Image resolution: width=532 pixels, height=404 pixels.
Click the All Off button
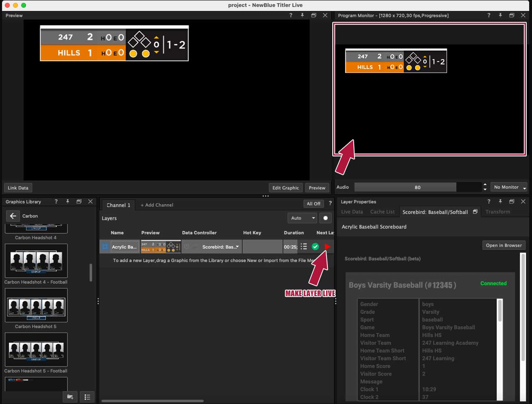coord(314,204)
